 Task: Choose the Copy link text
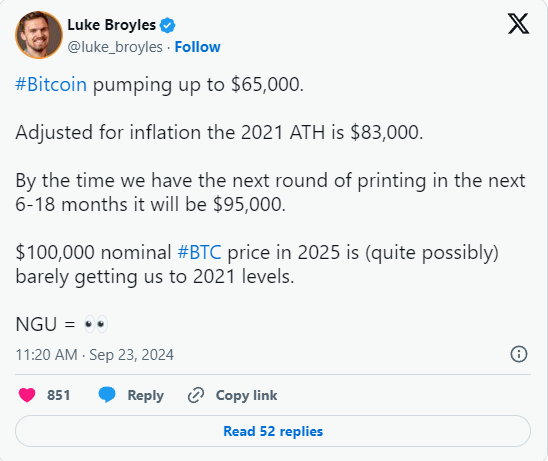coord(246,395)
